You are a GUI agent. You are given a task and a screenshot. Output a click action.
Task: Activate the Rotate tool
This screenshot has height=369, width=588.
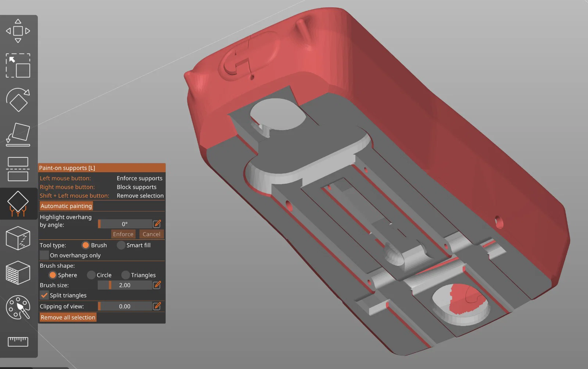18,100
